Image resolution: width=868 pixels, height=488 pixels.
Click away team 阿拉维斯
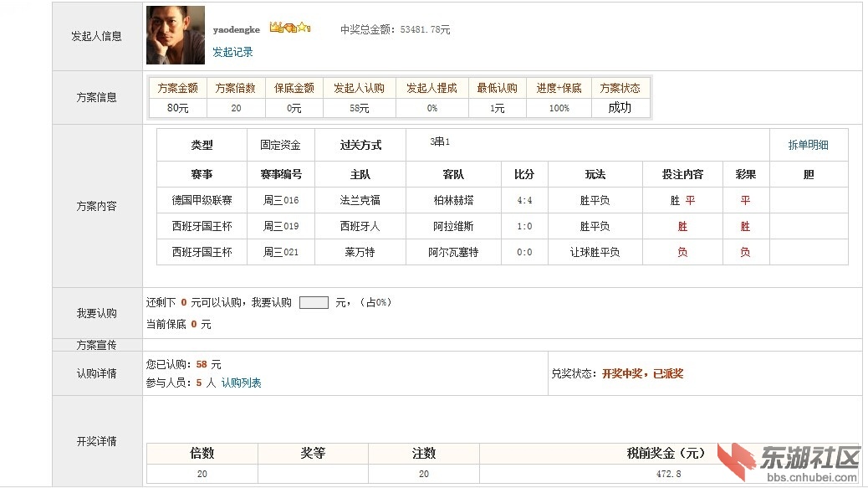pyautogui.click(x=453, y=226)
